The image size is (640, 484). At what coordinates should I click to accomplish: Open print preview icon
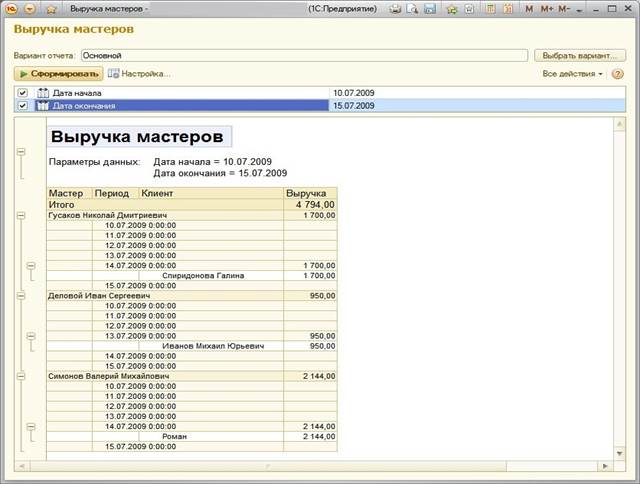click(413, 9)
